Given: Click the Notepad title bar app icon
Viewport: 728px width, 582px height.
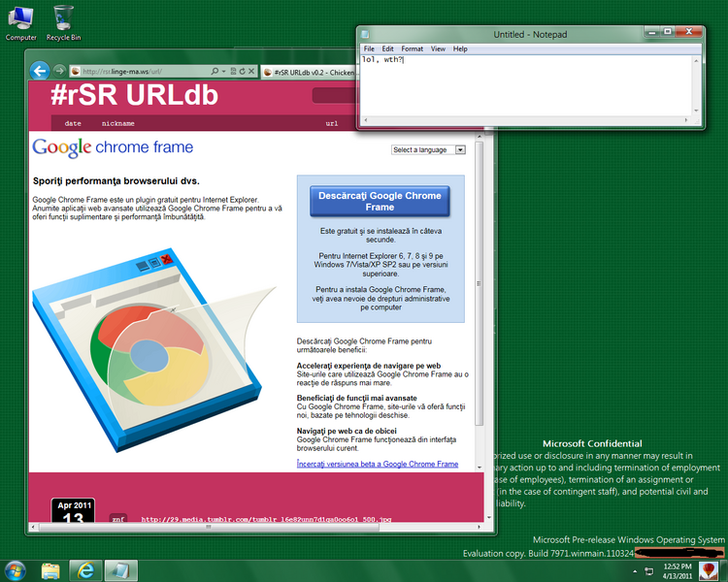Looking at the screenshot, I should [365, 34].
